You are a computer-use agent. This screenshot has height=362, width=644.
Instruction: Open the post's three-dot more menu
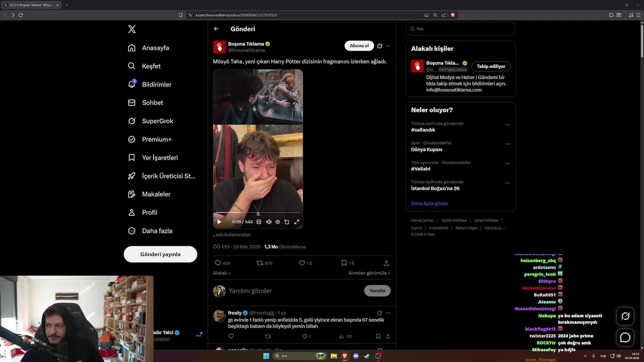(x=388, y=46)
